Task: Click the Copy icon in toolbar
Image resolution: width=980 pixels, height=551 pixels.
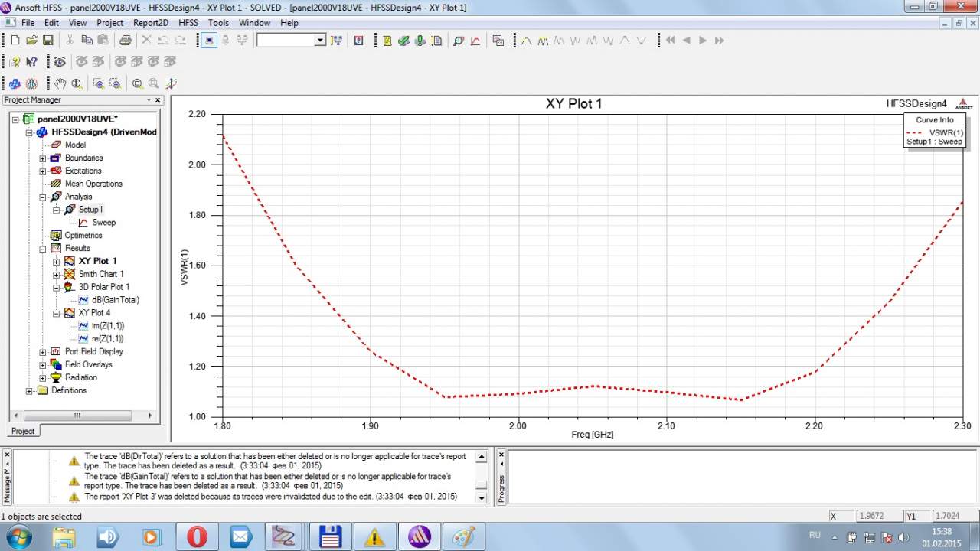Action: pyautogui.click(x=87, y=41)
